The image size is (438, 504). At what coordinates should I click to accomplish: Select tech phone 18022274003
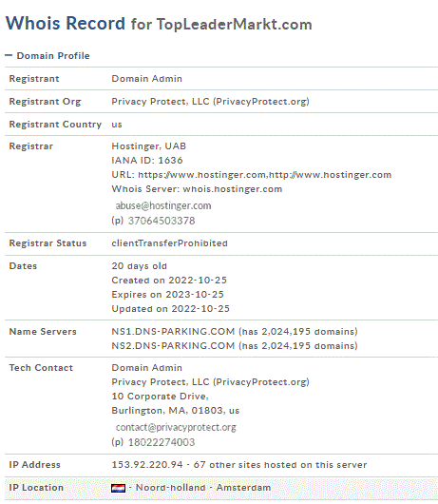pyautogui.click(x=162, y=442)
